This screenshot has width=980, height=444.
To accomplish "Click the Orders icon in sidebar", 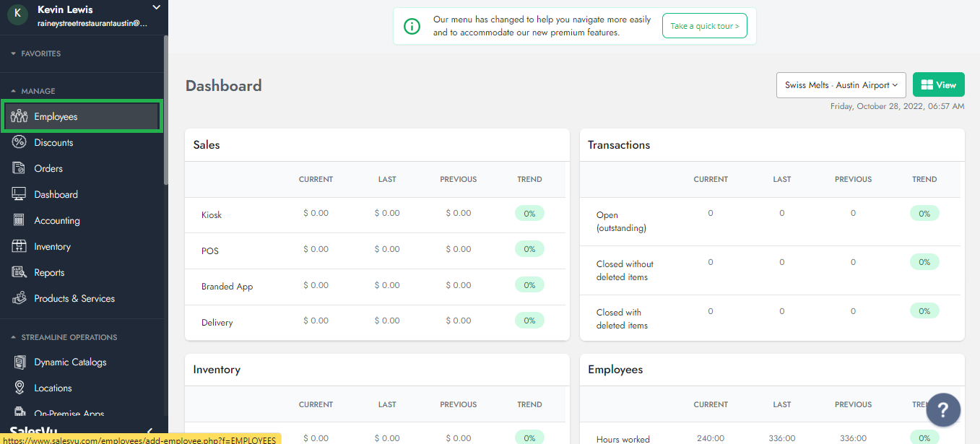I will click(x=19, y=169).
